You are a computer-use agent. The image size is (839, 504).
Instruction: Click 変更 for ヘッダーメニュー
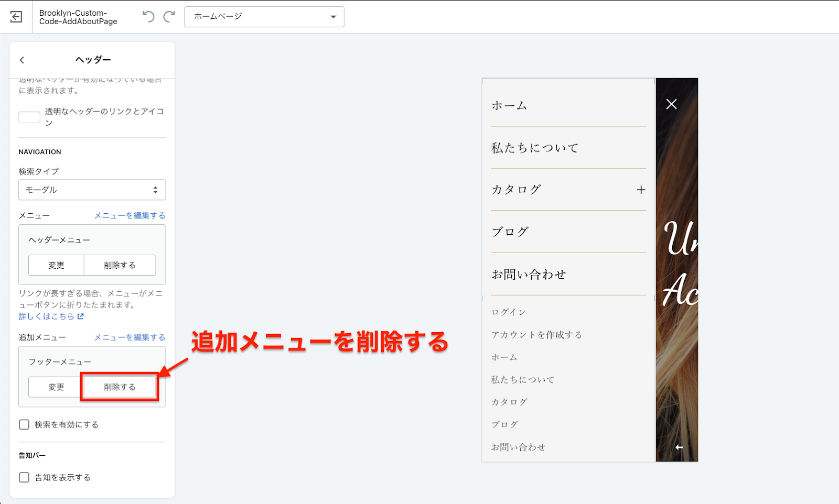pos(56,265)
